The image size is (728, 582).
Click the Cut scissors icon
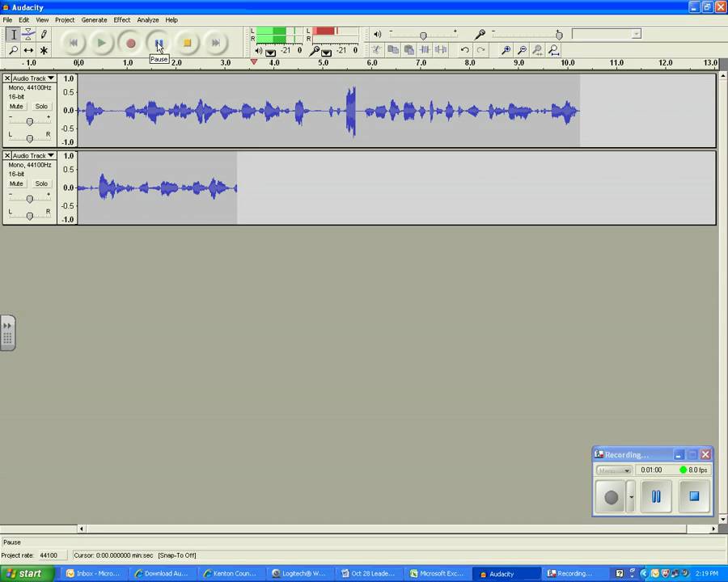point(376,49)
